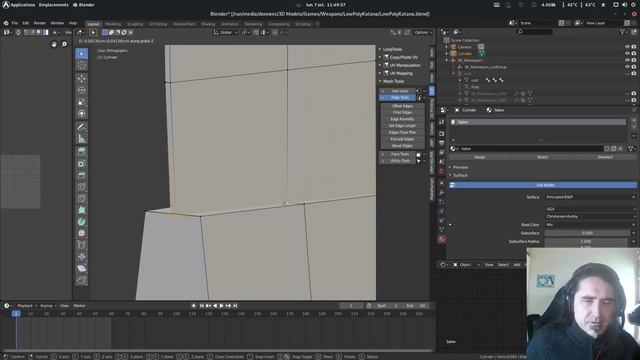Open the Modifier wrench properties tab

[442, 192]
